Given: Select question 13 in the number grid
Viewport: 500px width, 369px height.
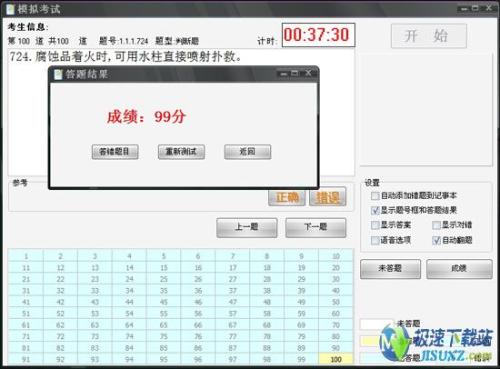Looking at the screenshot, I should [95, 268].
